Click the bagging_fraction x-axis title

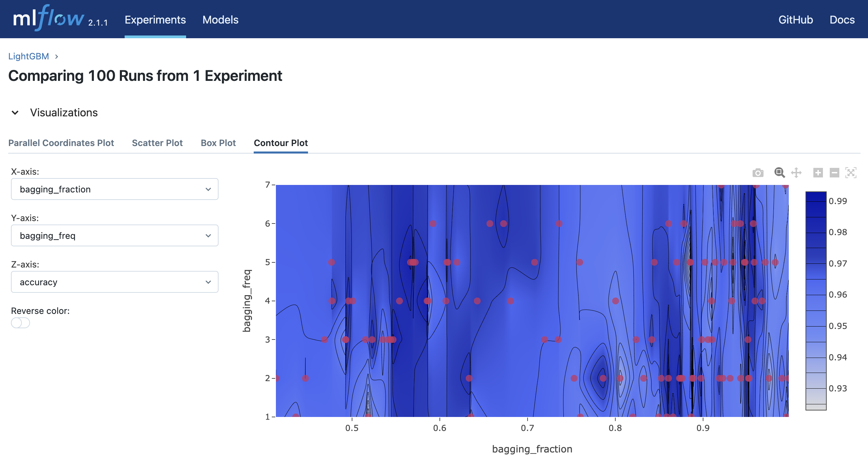[532, 449]
